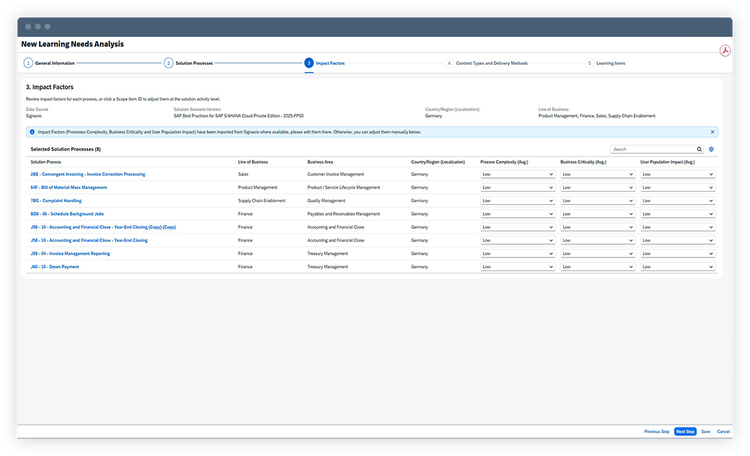Viewport: 750px width, 456px height.
Task: Open 7BG Complaint Handling link
Action: (56, 201)
